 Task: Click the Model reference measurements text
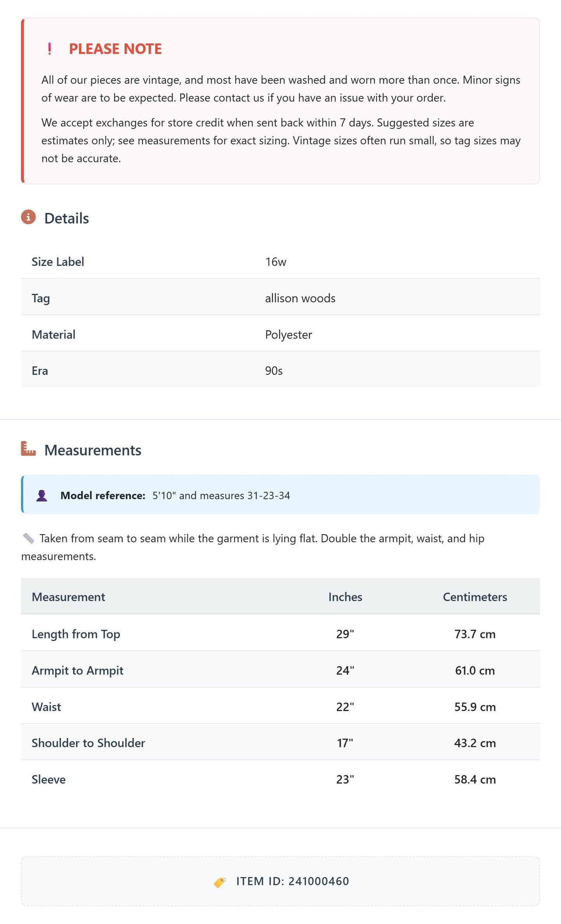pyautogui.click(x=221, y=495)
